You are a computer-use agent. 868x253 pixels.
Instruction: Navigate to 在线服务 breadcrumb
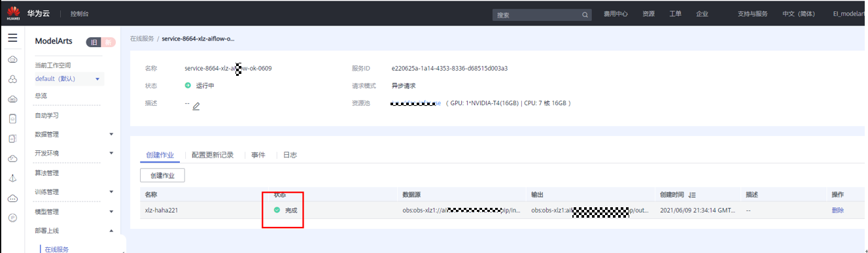coord(142,39)
